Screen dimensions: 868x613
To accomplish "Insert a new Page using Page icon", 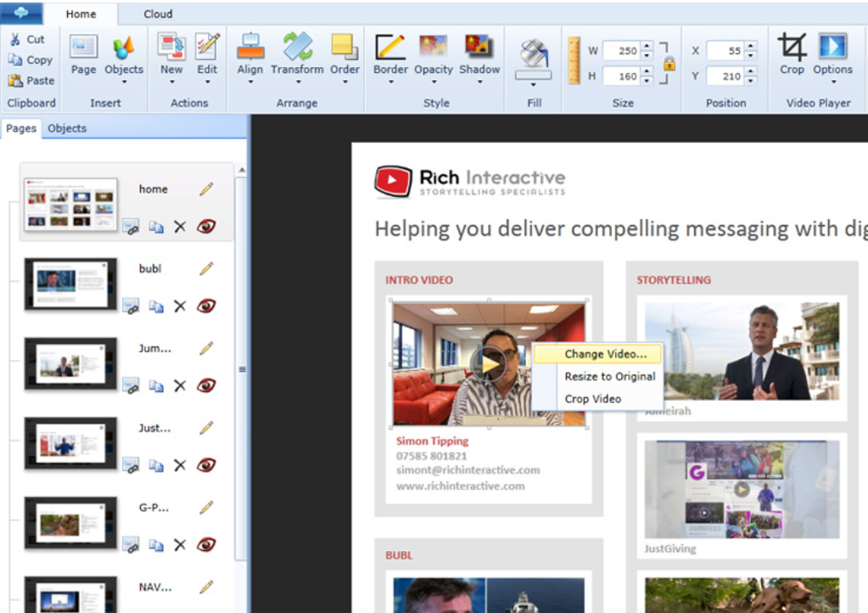I will click(x=84, y=48).
